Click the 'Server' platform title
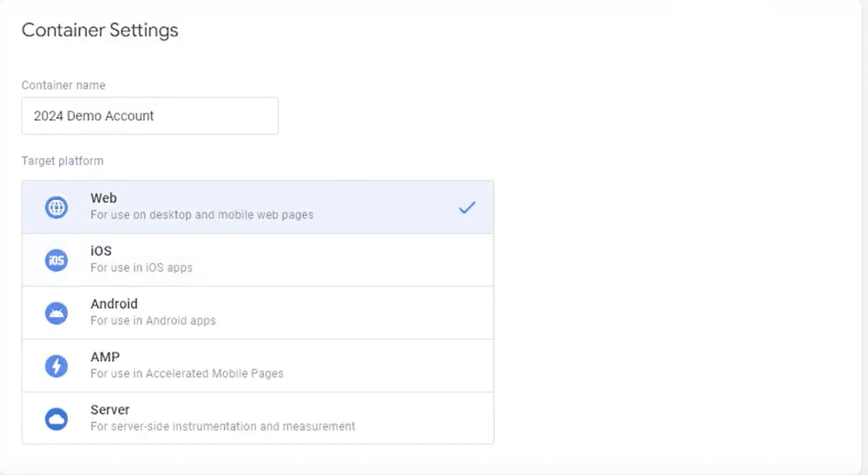This screenshot has width=868, height=475. 110,410
